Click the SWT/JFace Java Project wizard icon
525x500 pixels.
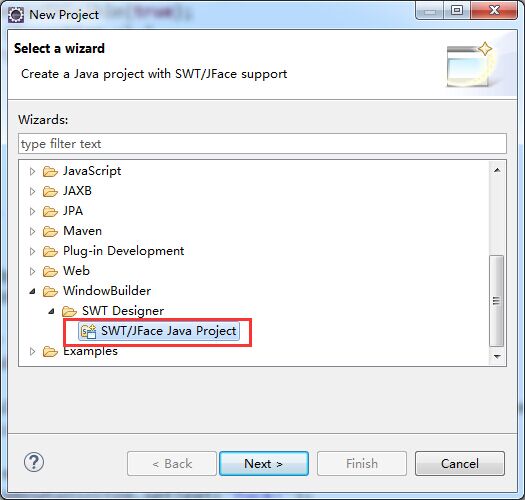pos(89,332)
